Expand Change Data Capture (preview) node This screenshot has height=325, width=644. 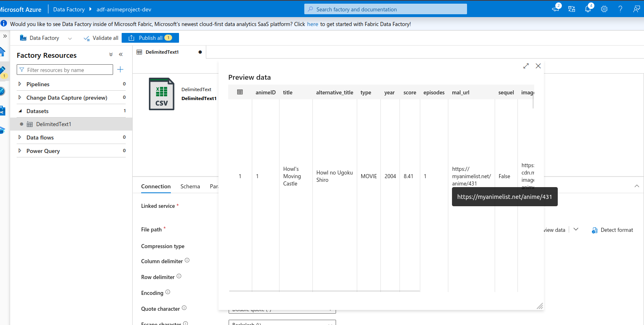(20, 97)
